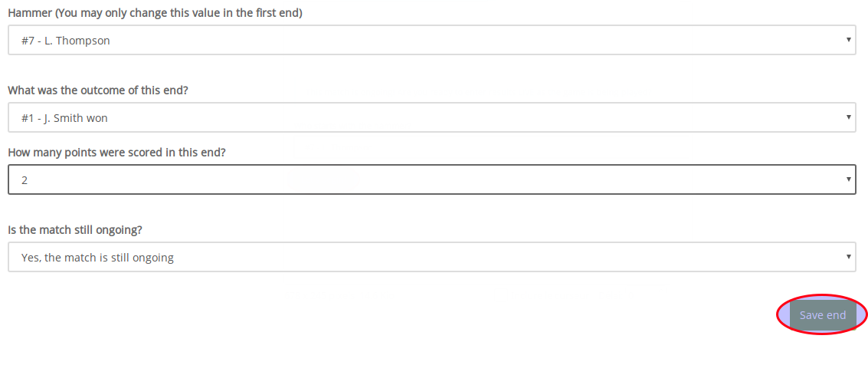This screenshot has width=868, height=375.
Task: Click "What was the outcome of this end?" label
Action: pyautogui.click(x=98, y=90)
